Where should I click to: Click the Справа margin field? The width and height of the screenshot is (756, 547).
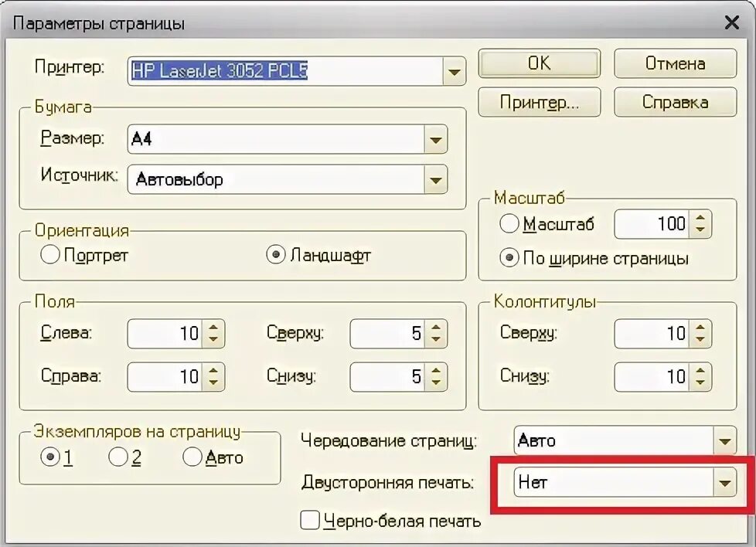point(165,377)
